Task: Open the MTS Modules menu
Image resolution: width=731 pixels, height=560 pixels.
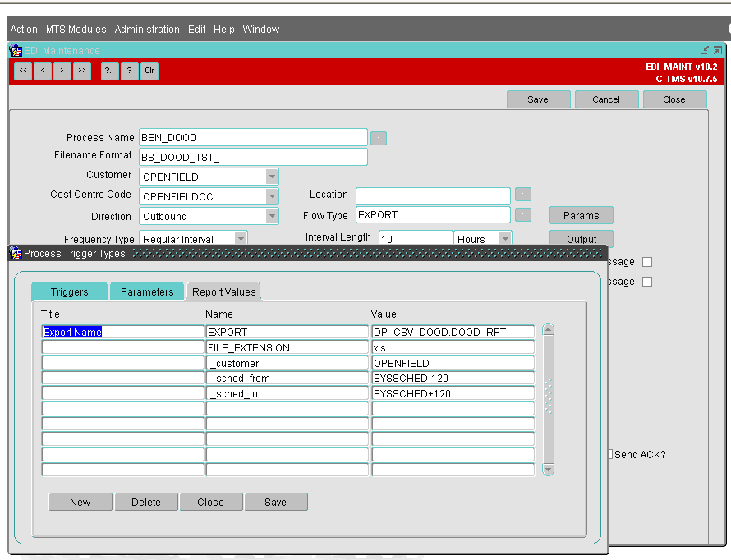Action: [x=76, y=30]
